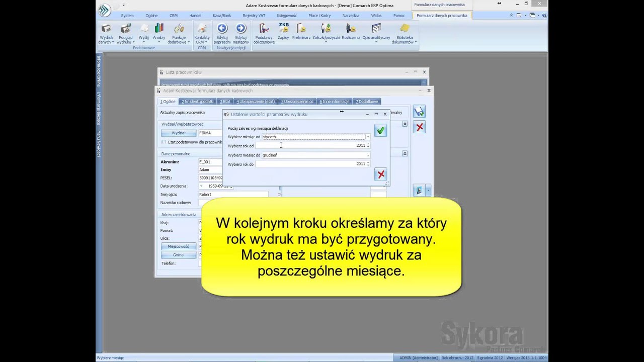
Task: Open Biblioteka dokumentów
Action: (404, 33)
